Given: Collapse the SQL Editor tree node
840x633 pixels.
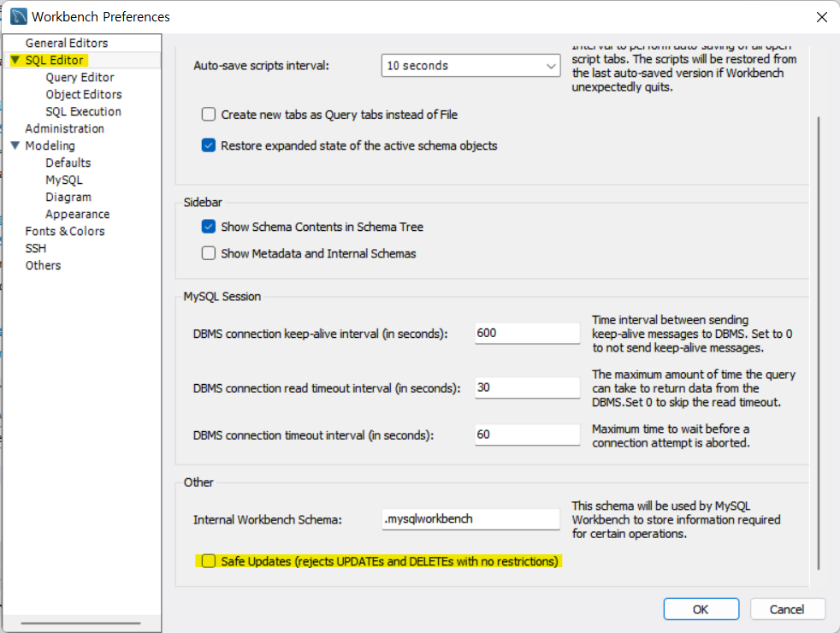Looking at the screenshot, I should pos(15,59).
